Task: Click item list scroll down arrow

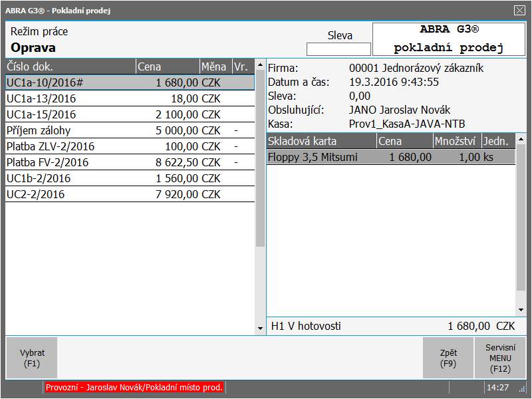Action: point(521,310)
